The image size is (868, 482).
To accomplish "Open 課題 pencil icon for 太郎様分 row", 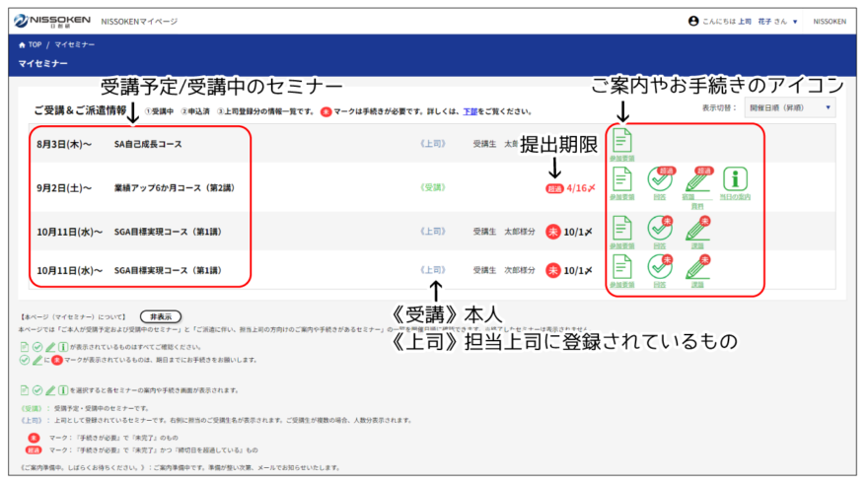I will [697, 229].
